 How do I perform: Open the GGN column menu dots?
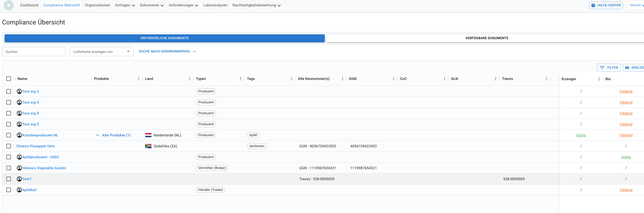pos(394,79)
